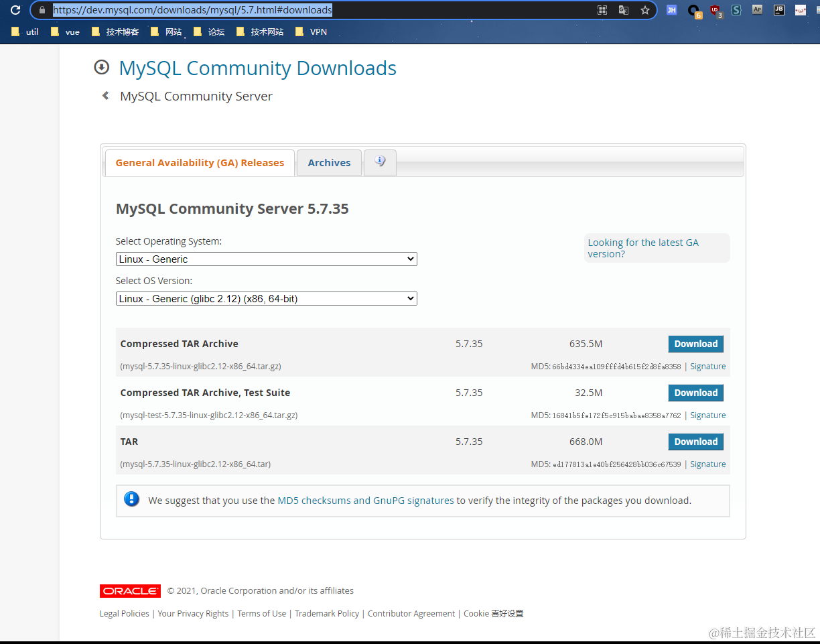Image resolution: width=820 pixels, height=644 pixels.
Task: Click the back arrow beside MySQL Community Server
Action: point(105,96)
